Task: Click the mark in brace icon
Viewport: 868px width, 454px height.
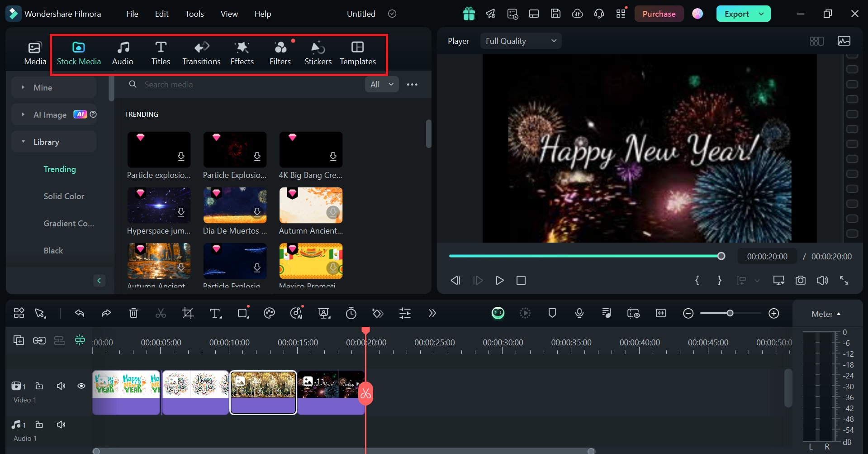Action: pyautogui.click(x=697, y=280)
